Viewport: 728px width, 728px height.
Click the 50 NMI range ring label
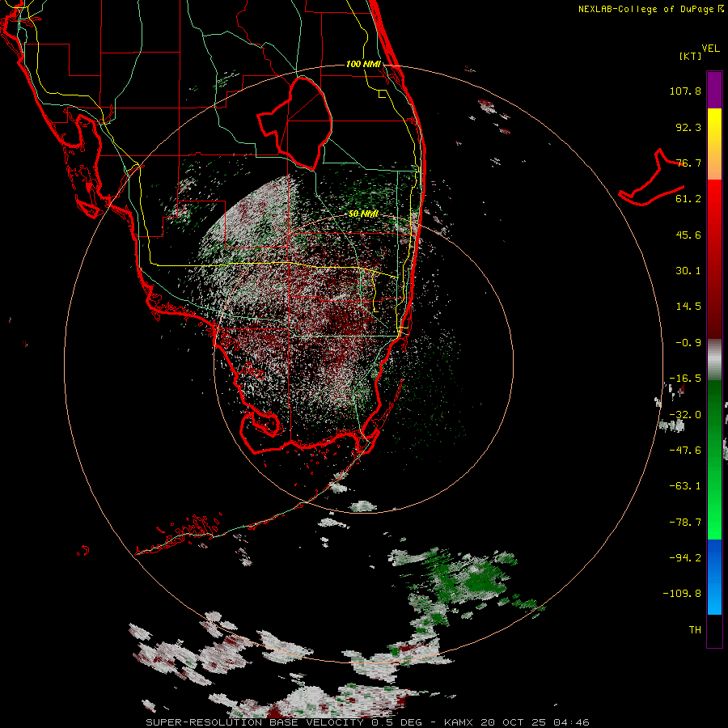[363, 214]
